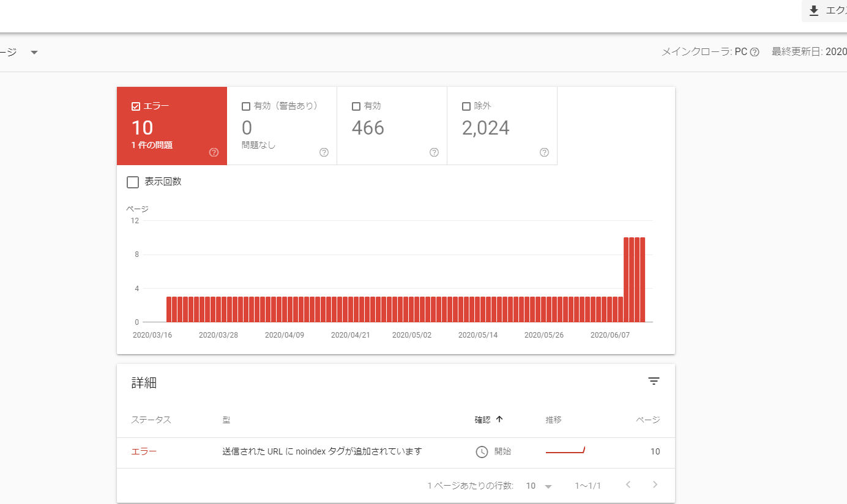
Task: Enable the 除外 checkbox
Action: (466, 106)
